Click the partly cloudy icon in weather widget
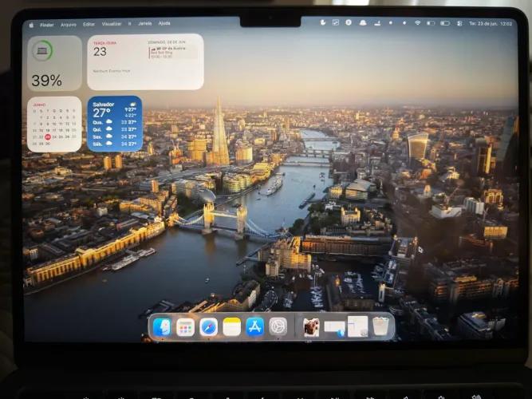Viewport: 532px width, 399px height. (x=133, y=105)
